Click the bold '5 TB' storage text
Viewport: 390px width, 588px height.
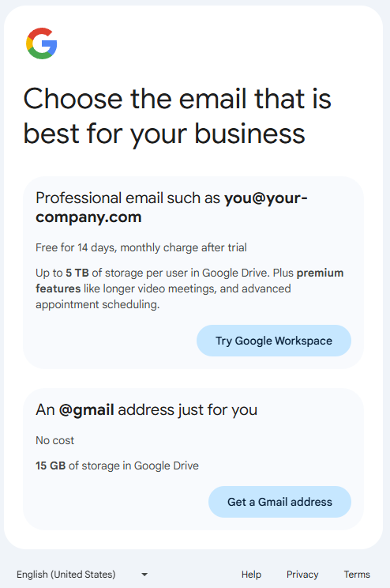pos(77,273)
